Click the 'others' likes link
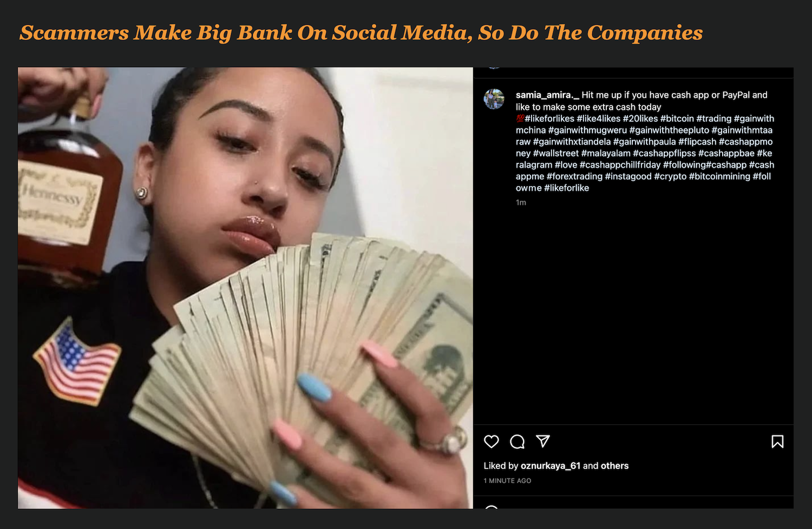The width and height of the screenshot is (812, 529). pyautogui.click(x=614, y=466)
